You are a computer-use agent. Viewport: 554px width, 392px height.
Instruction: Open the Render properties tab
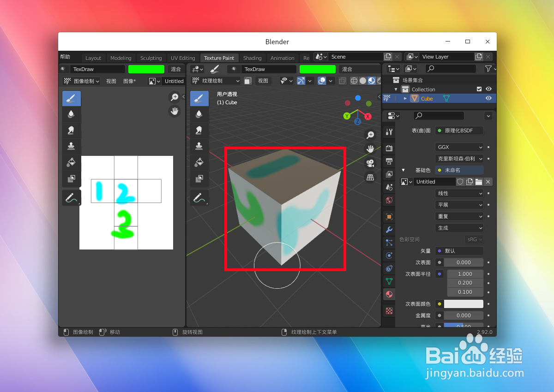389,148
